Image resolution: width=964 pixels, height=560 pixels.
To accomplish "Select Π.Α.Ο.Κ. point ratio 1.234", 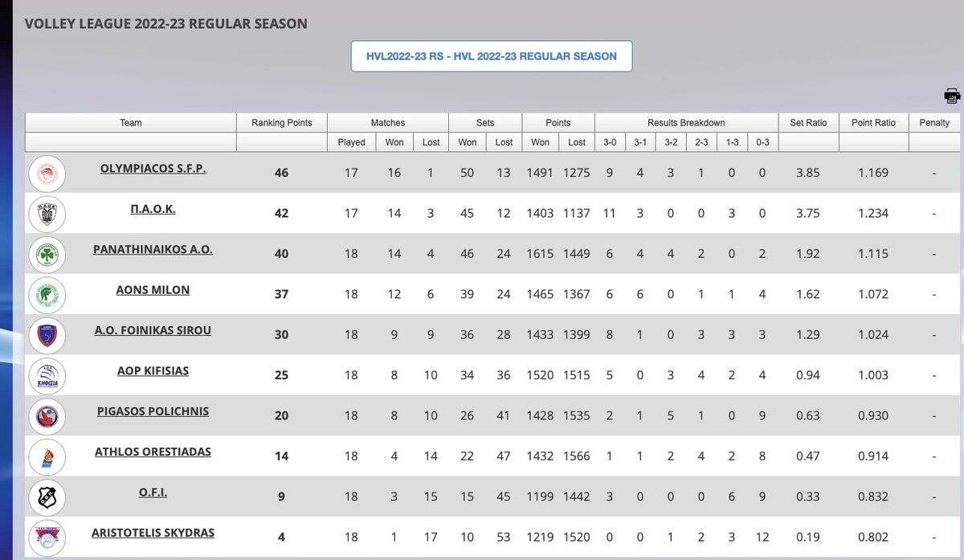I will coord(873,213).
